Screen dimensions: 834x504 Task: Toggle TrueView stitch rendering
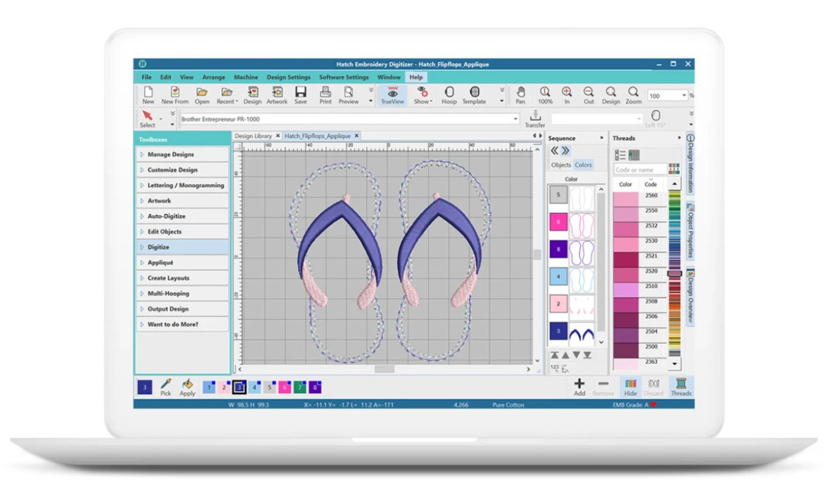click(393, 94)
